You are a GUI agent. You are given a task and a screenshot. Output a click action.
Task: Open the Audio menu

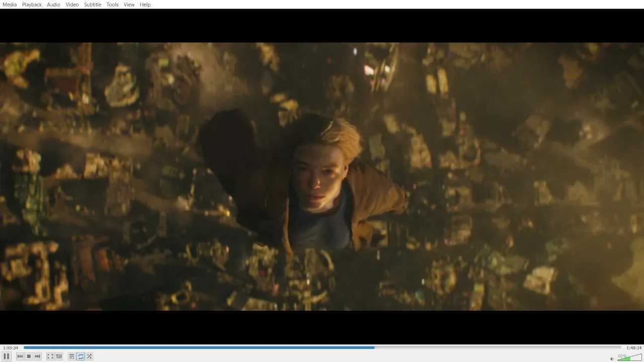click(x=53, y=5)
